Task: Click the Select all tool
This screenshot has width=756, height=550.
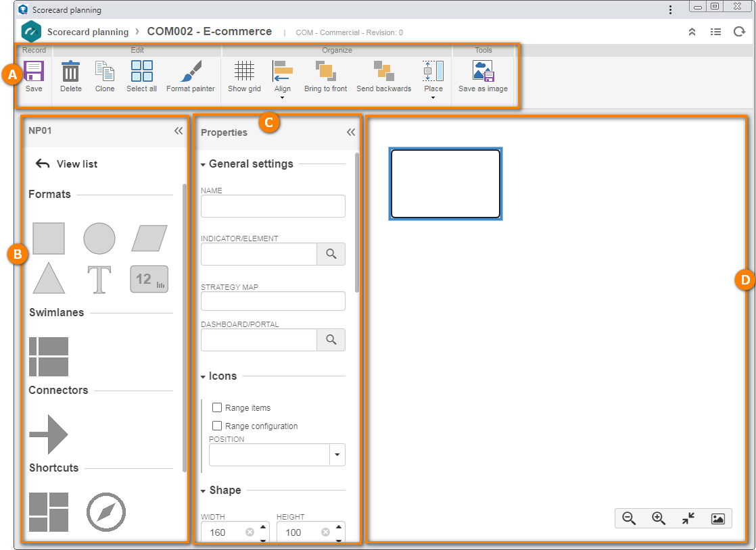Action: tap(142, 76)
